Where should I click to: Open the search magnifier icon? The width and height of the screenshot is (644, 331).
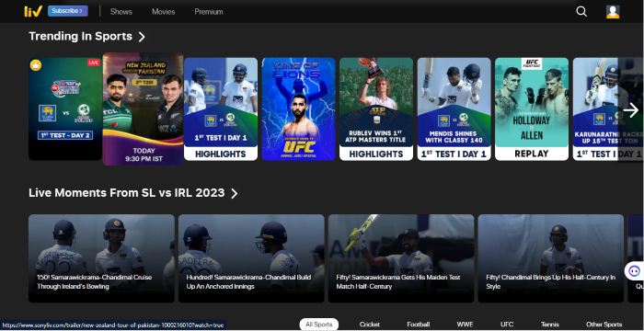581,12
